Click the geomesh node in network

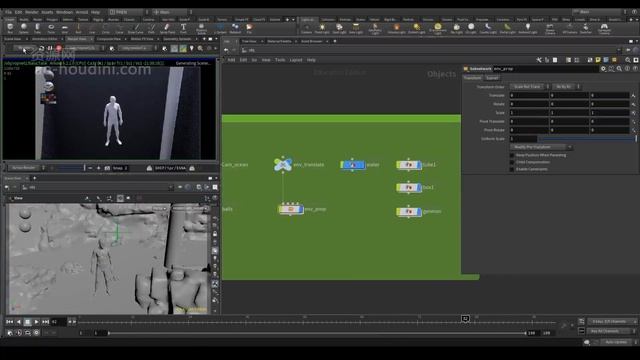click(409, 211)
